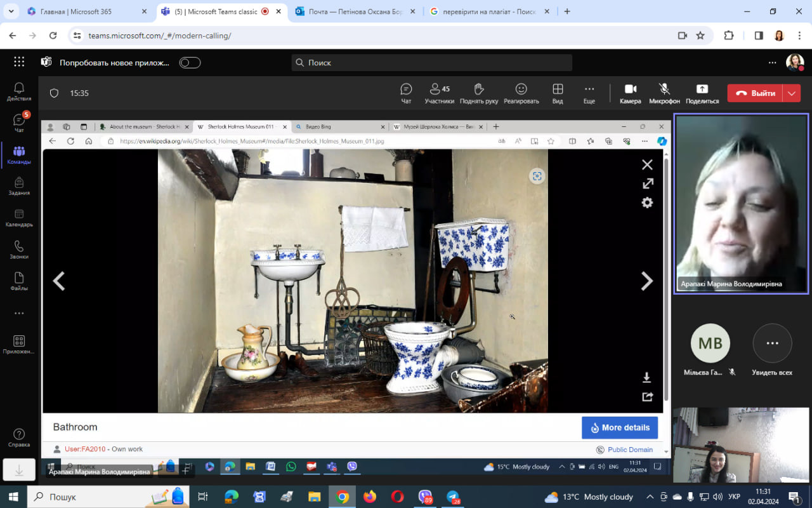Expand more apps ellipsis in Teams sidebar
This screenshot has height=508, width=812.
click(x=19, y=313)
